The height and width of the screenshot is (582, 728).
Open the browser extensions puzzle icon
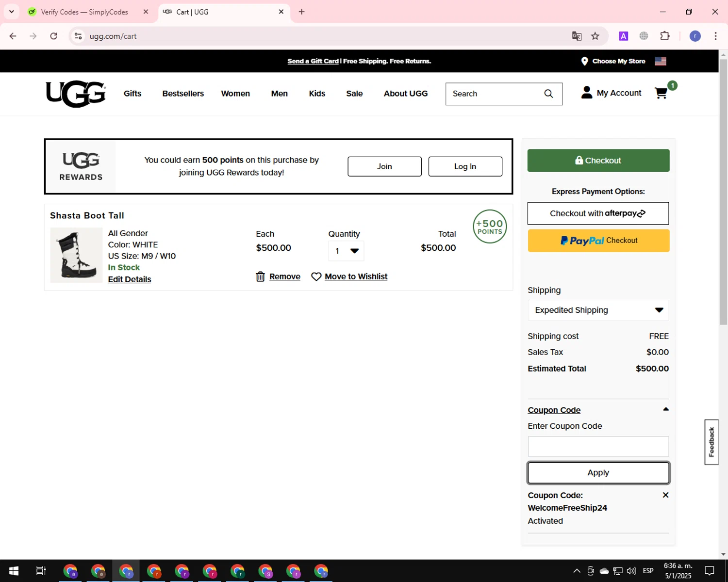click(x=665, y=36)
